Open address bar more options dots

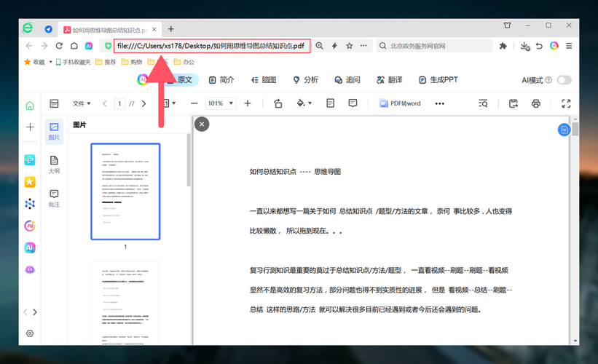pos(363,46)
